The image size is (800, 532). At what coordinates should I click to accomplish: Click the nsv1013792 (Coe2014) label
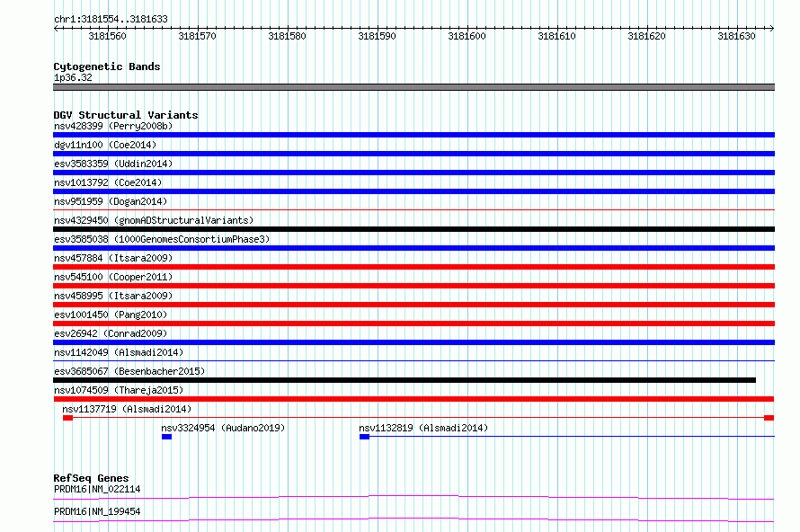coord(108,182)
